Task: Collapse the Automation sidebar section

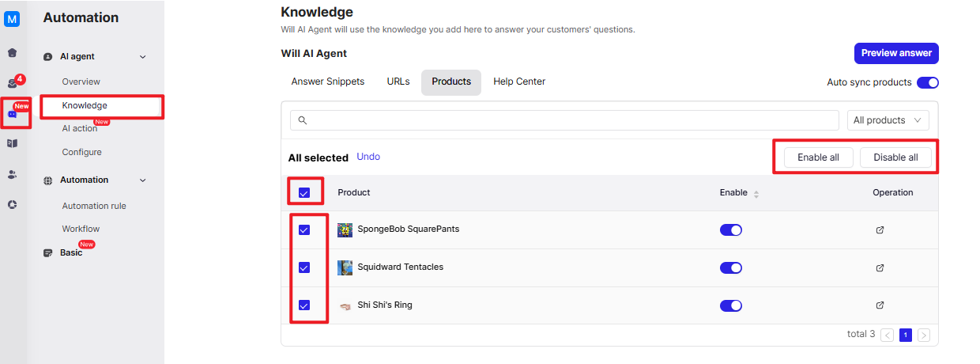Action: pyautogui.click(x=143, y=180)
